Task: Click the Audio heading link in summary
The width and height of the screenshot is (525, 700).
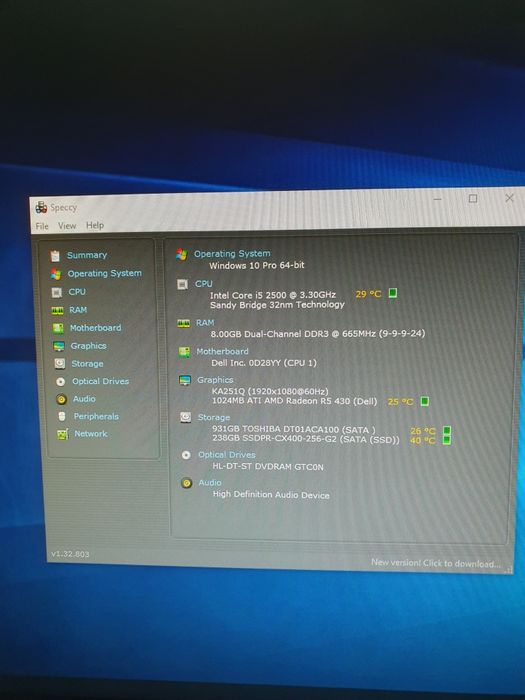Action: tap(210, 483)
